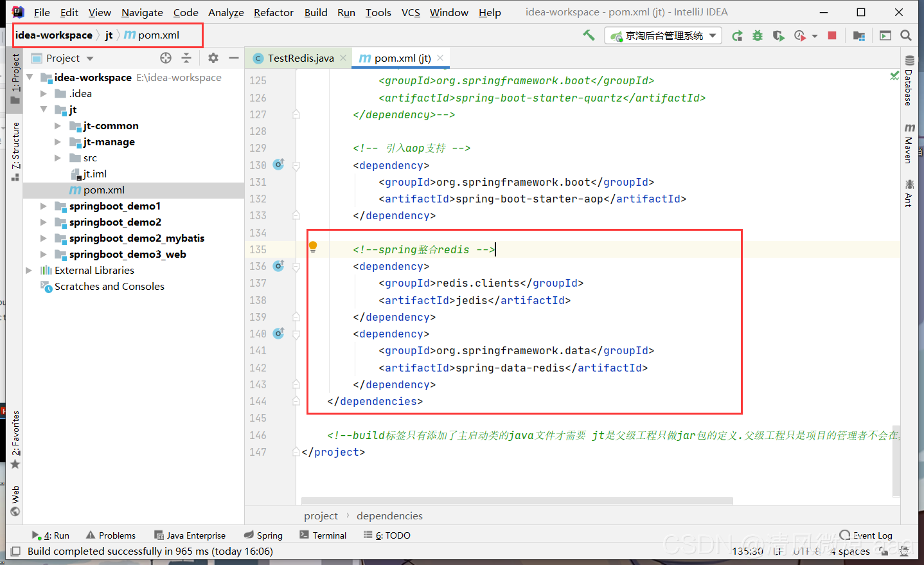The height and width of the screenshot is (565, 924).
Task: Open the Problems tool window
Action: click(x=111, y=535)
